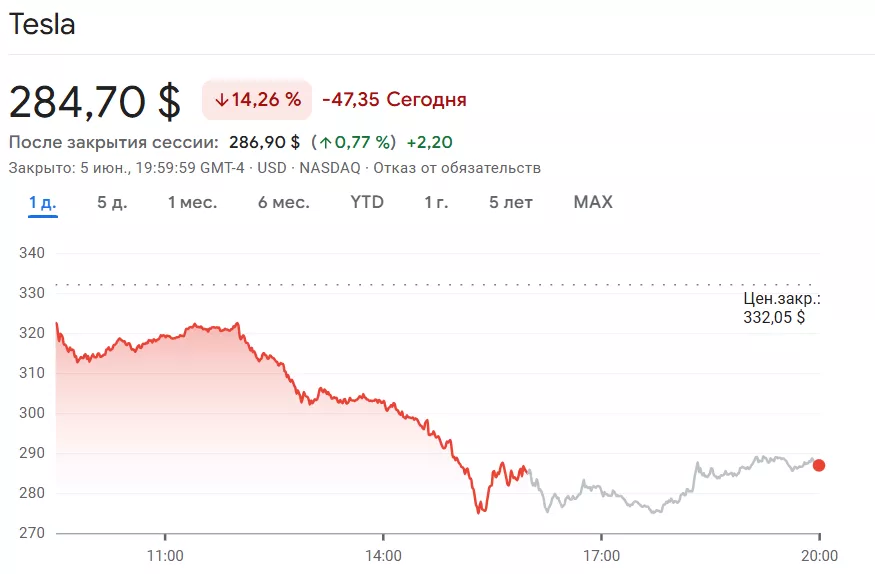Click the red dot at chart end
Image resolution: width=875 pixels, height=574 pixels.
819,465
